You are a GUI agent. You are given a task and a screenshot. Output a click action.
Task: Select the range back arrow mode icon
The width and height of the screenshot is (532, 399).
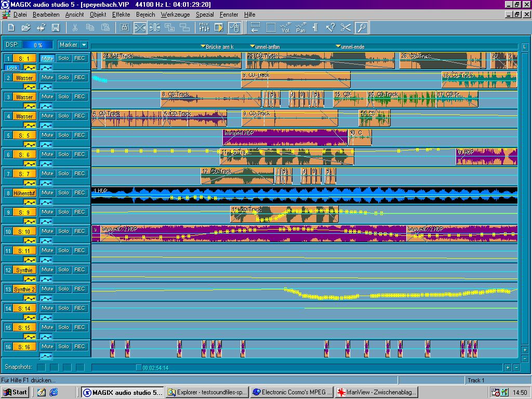(255, 28)
